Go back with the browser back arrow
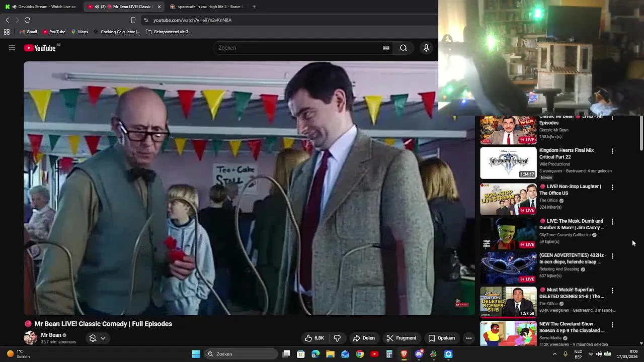 coord(7,20)
